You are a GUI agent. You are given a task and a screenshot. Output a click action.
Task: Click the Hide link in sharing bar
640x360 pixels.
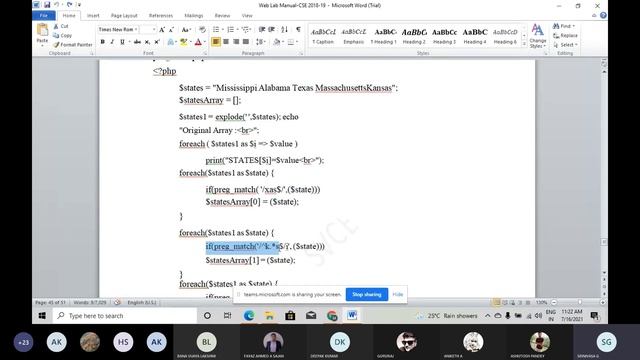point(398,294)
